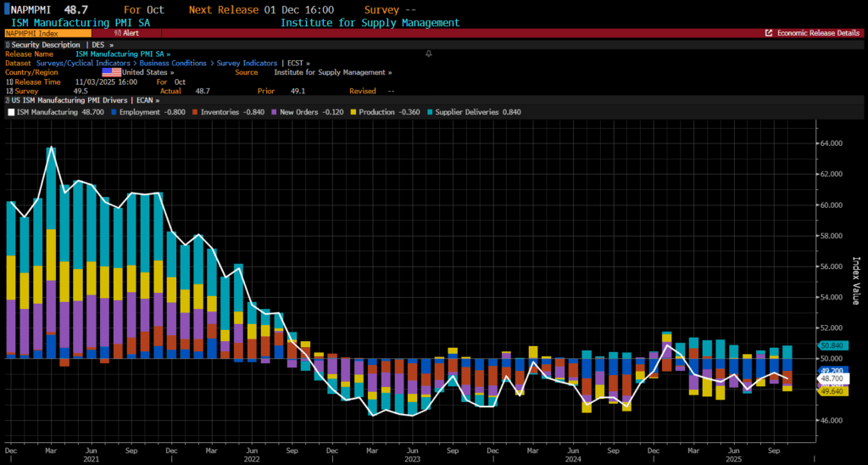Click the purple New Orders legend swatch

(x=274, y=111)
